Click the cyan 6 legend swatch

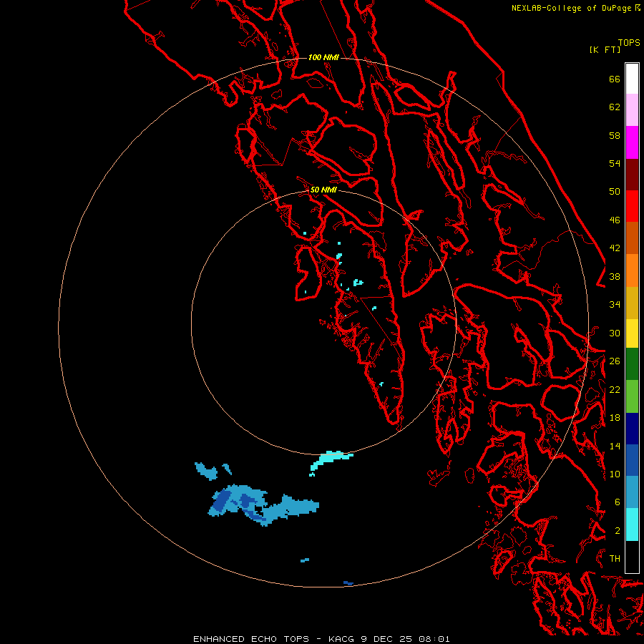point(632,525)
